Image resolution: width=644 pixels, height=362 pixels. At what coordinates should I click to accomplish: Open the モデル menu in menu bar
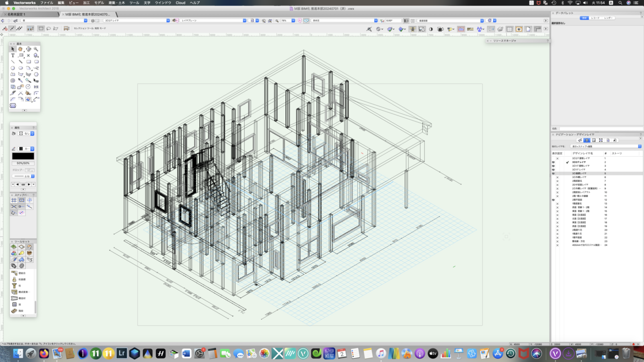point(99,3)
